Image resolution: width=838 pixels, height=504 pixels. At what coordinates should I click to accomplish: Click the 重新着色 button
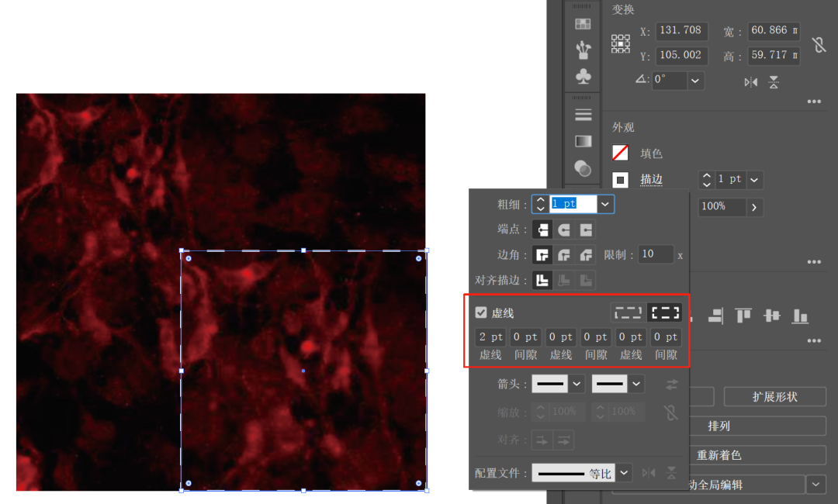point(719,455)
